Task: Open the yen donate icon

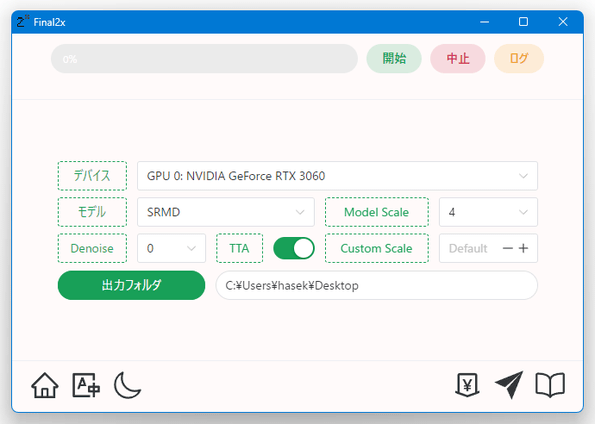Action: 467,385
